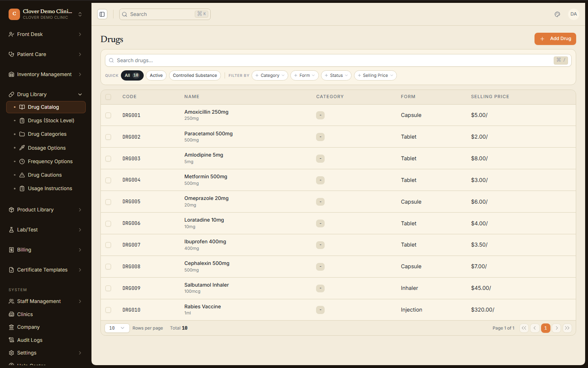Select all rows with header checkbox
The height and width of the screenshot is (368, 588).
click(108, 97)
